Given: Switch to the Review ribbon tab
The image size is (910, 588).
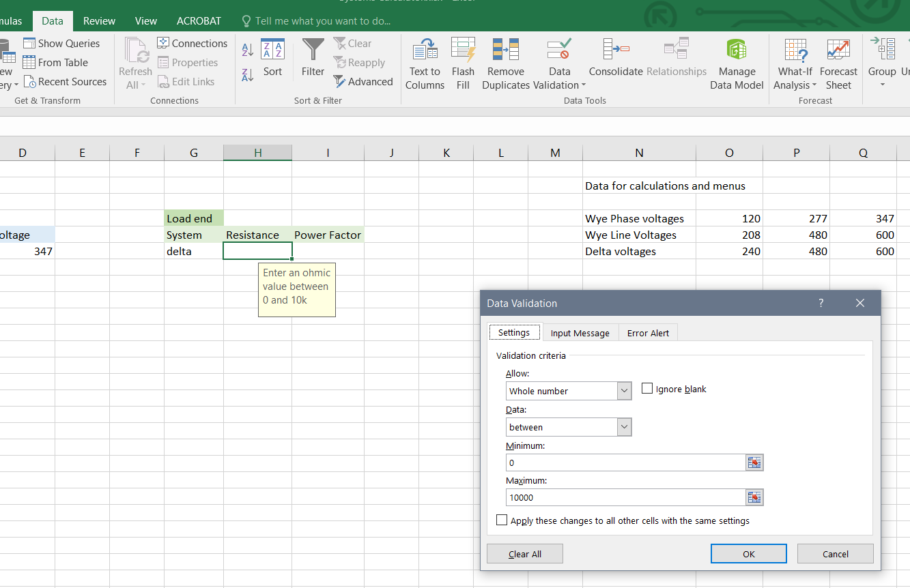Looking at the screenshot, I should (x=99, y=20).
